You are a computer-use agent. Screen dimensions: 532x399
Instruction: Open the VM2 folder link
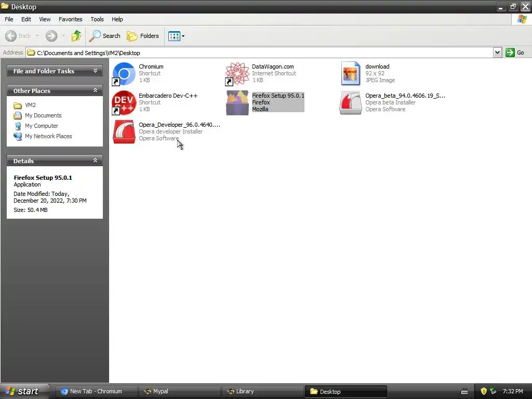[x=30, y=105]
